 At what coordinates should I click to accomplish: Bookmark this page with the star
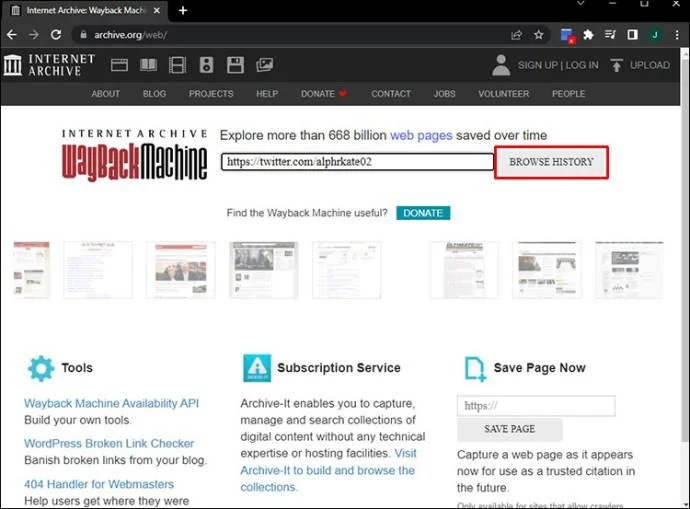click(539, 35)
